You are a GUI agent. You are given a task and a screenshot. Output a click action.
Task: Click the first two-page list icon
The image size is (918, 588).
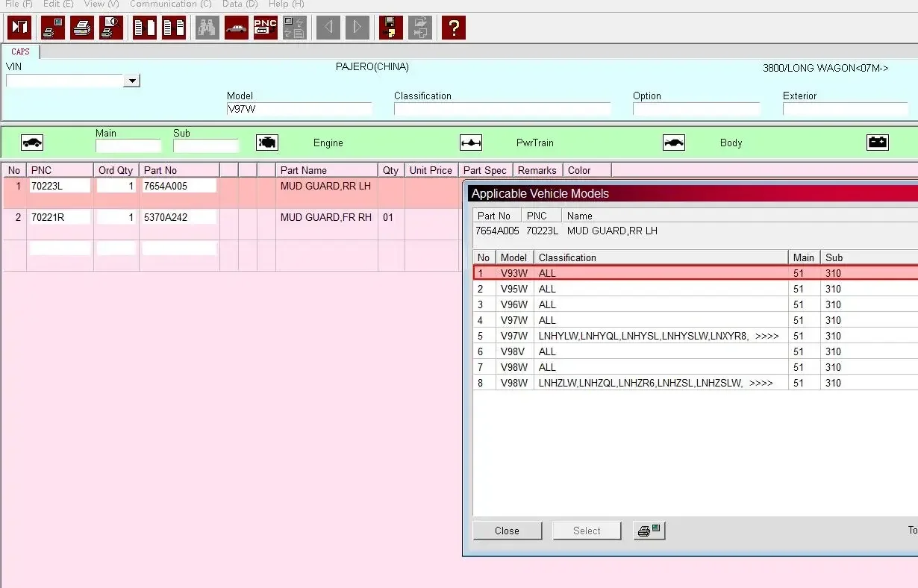[x=144, y=28]
